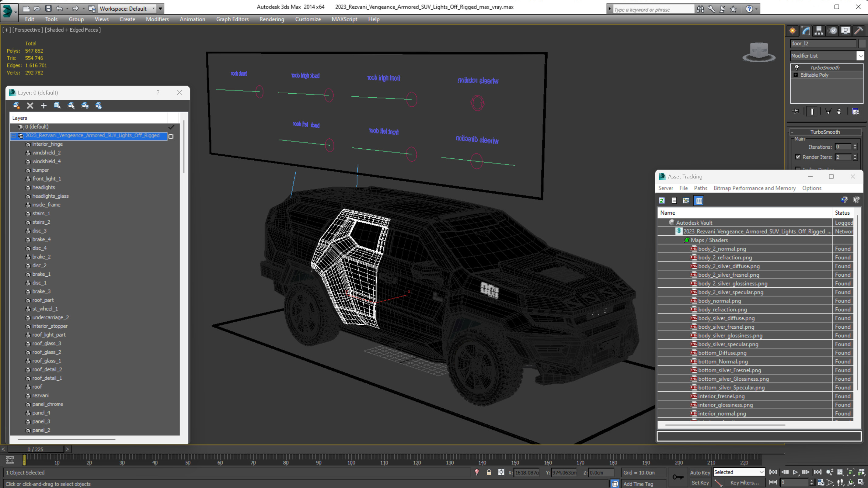Screen dimensions: 868x488
Task: Open the Modifiers menu
Action: click(157, 19)
